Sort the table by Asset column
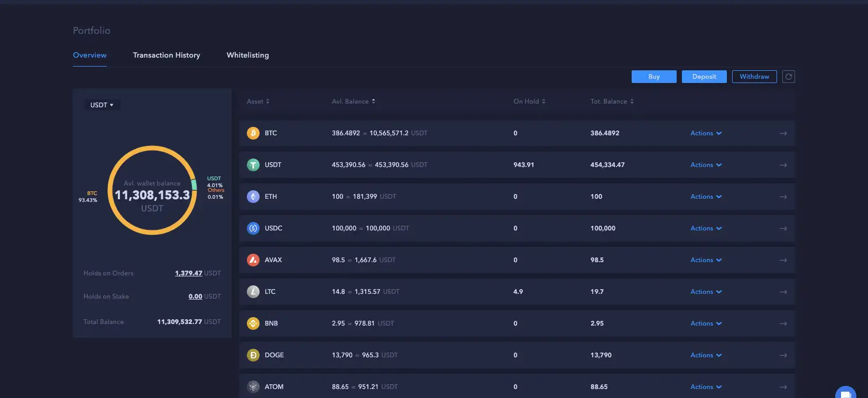 coord(258,101)
